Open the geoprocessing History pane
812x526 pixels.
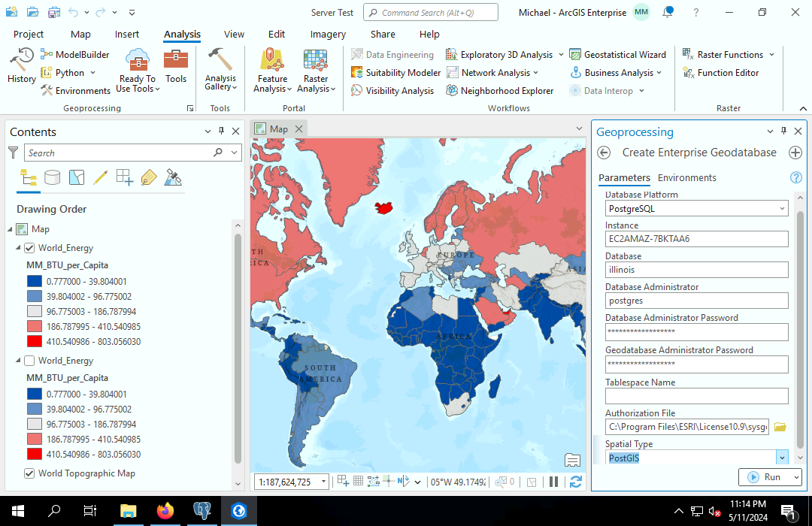21,65
